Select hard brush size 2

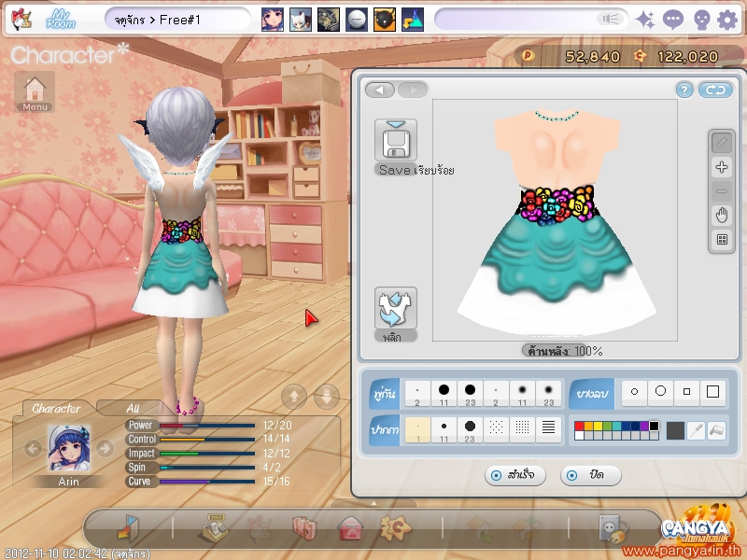click(x=417, y=393)
